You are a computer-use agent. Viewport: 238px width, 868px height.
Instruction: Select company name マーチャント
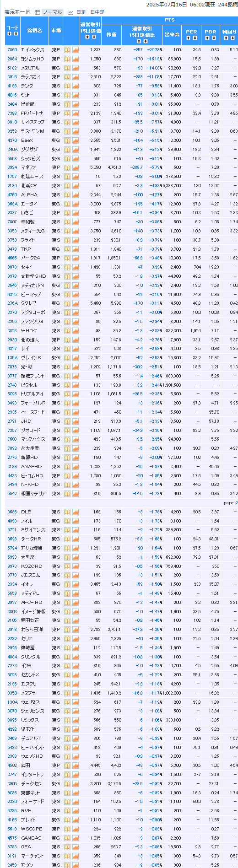pos(32,856)
